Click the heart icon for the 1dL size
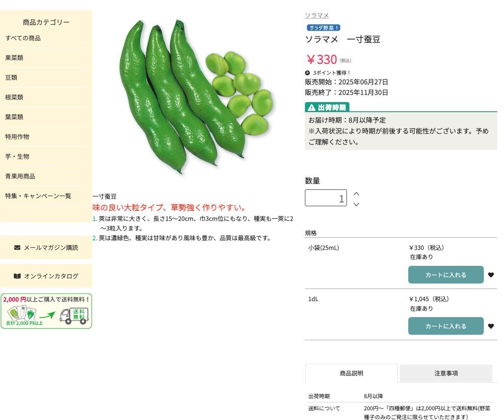 491,326
